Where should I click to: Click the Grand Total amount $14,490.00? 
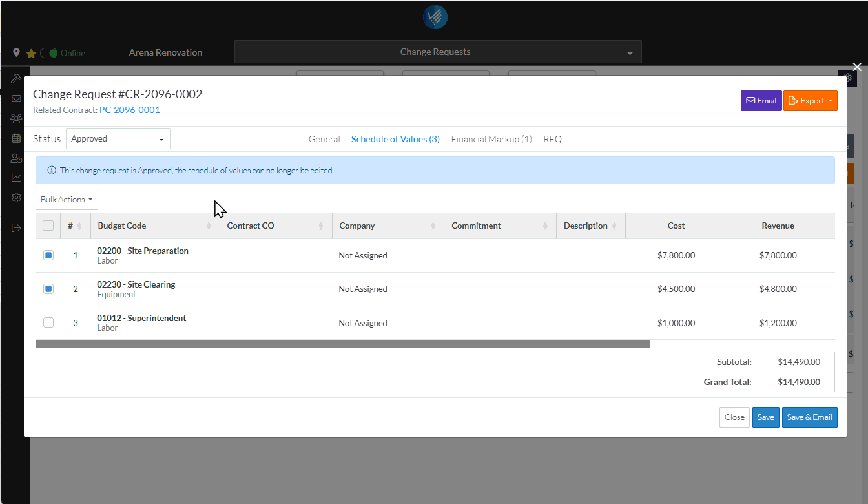(799, 382)
